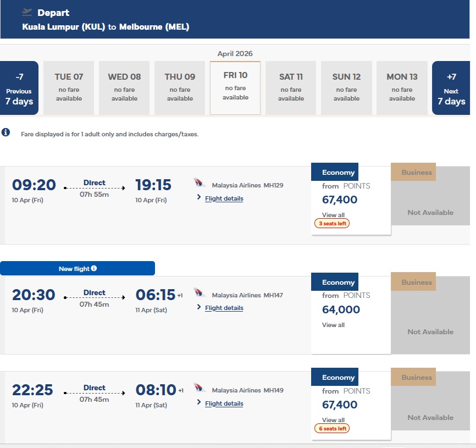Select the SAT 11 date tab
The height and width of the screenshot is (448, 476).
coord(291,87)
